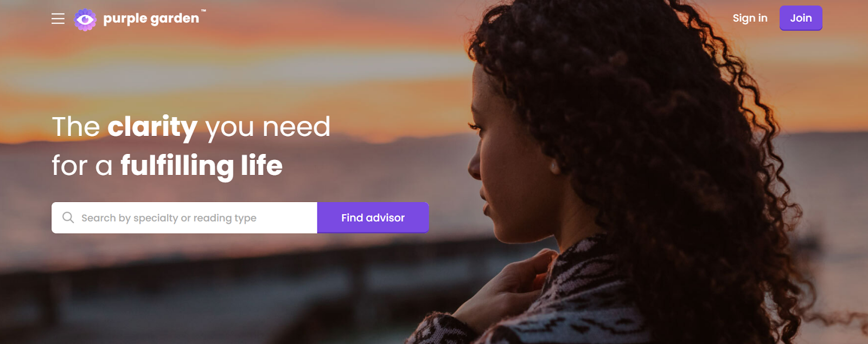Click the Find advisor button
Screen dimensions: 868x344
point(373,218)
